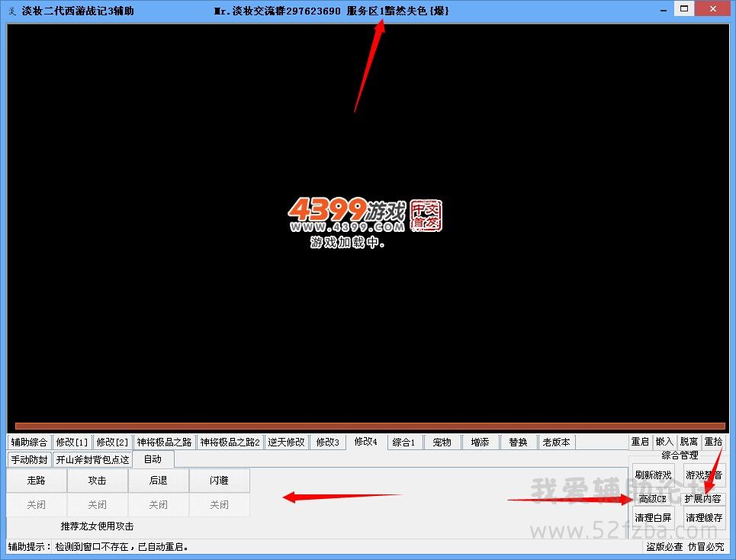The width and height of the screenshot is (736, 560).
Task: Click the 关闭 toggle under 后退
Action: point(158,504)
